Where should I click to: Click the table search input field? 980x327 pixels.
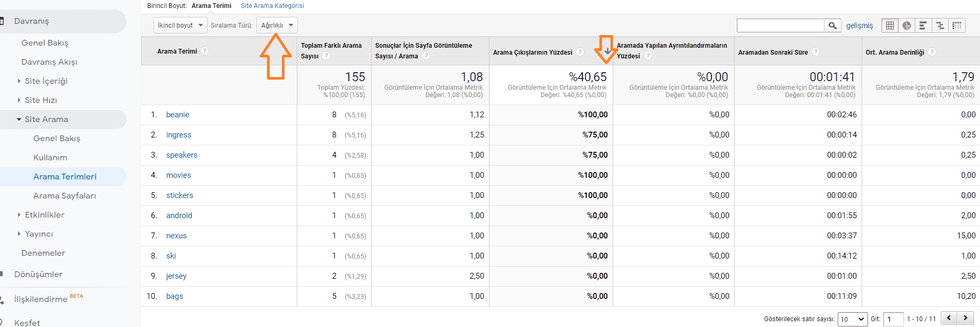click(x=780, y=25)
